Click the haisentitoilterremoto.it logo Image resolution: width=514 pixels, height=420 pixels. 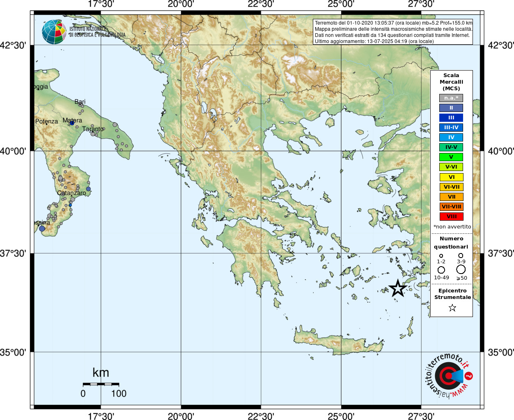tap(448, 376)
